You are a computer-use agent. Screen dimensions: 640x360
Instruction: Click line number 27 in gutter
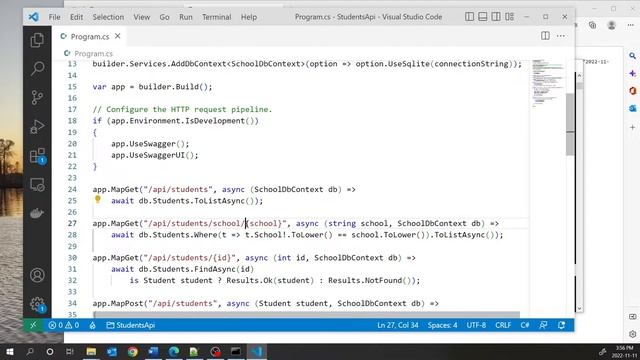pyautogui.click(x=72, y=223)
